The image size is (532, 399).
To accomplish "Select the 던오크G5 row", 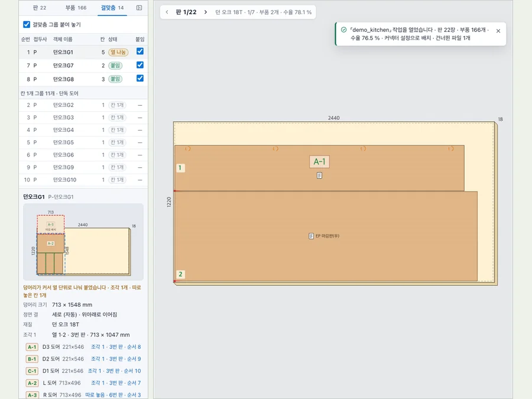I will click(x=83, y=142).
